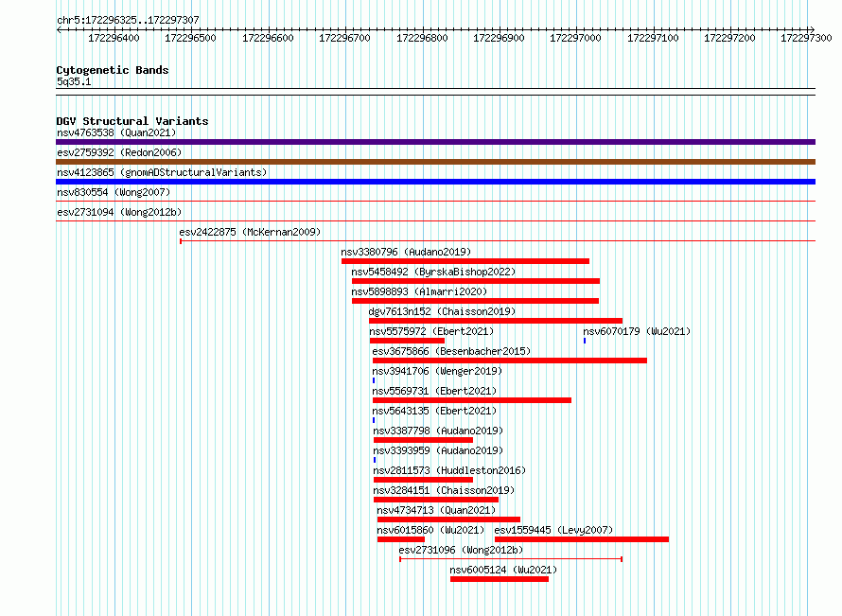Viewport: 842px width, 616px height.
Task: Select the red bar under nsv3387798
Action: (x=423, y=440)
